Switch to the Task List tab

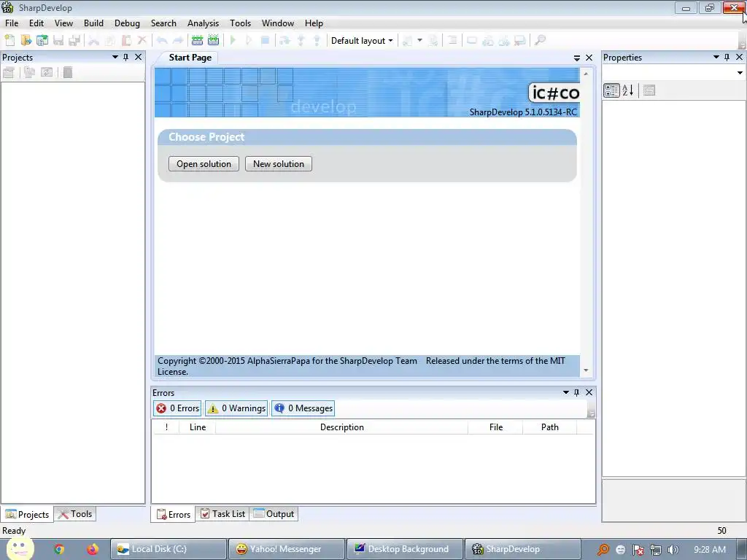point(222,514)
